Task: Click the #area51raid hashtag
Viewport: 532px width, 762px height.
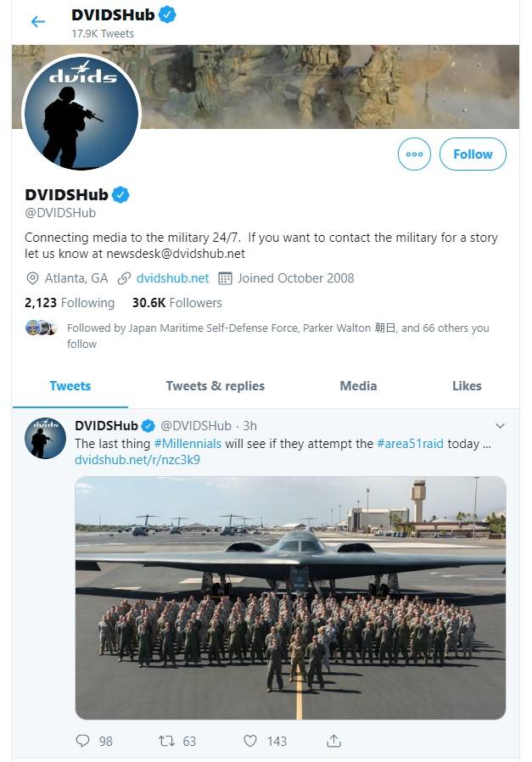Action: 411,444
